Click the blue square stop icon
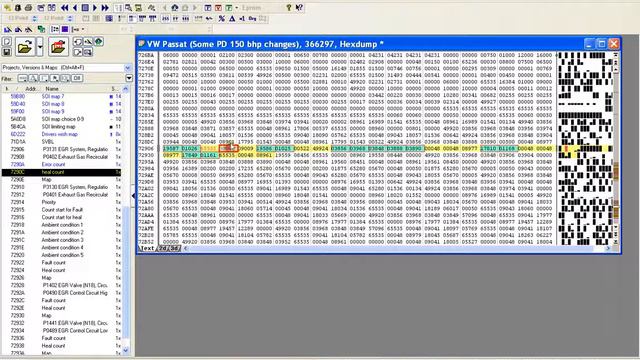Screen dimensions: 640x360 pyautogui.click(x=85, y=7)
